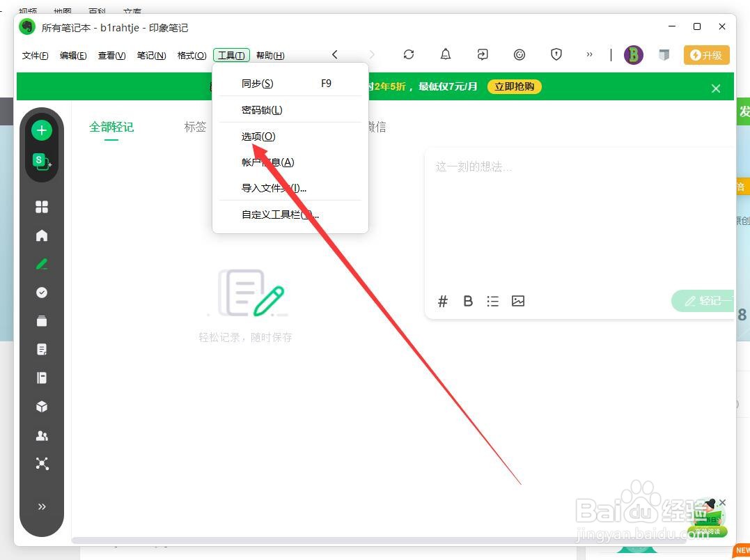Image resolution: width=750 pixels, height=560 pixels.
Task: Open the 文件(F) menu
Action: 35,56
